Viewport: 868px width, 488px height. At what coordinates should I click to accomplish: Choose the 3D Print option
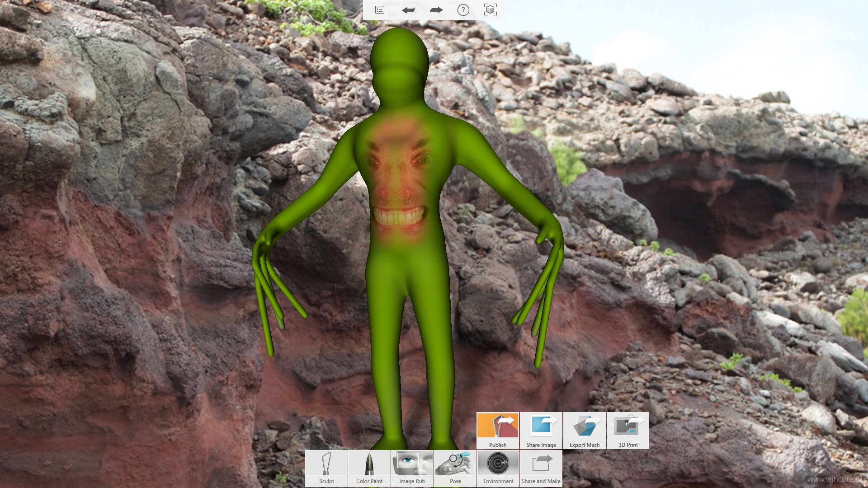(x=628, y=431)
